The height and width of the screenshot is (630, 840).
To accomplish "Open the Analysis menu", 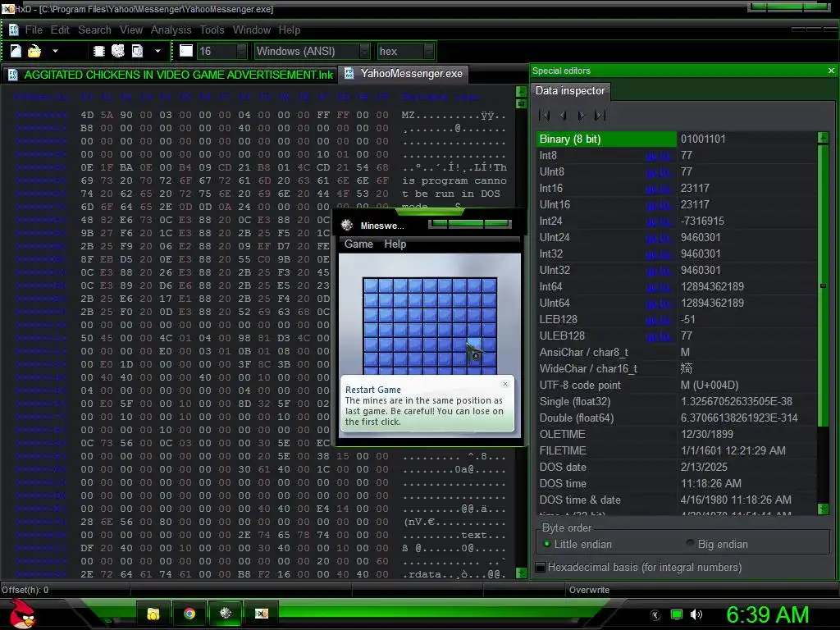I will [x=171, y=30].
